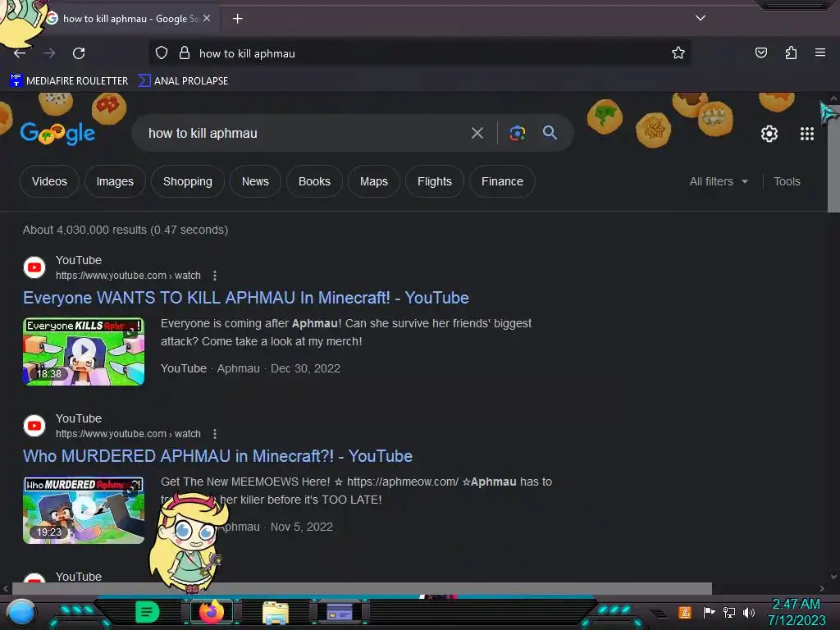This screenshot has height=630, width=840.
Task: Close the 'how to kill aphmau' tab
Action: click(207, 18)
